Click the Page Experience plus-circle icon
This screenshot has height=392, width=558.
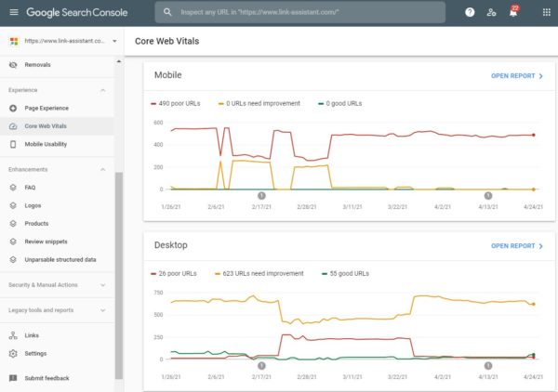pos(13,108)
